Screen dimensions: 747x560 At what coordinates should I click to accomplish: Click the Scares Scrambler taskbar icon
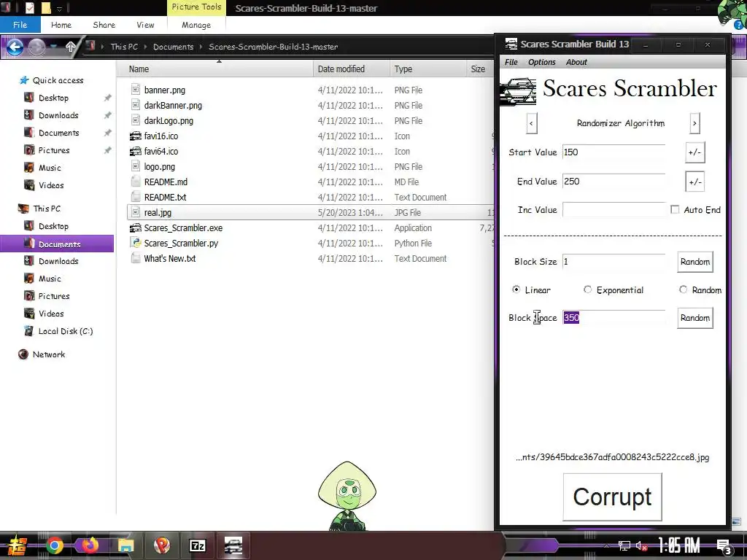click(x=233, y=545)
